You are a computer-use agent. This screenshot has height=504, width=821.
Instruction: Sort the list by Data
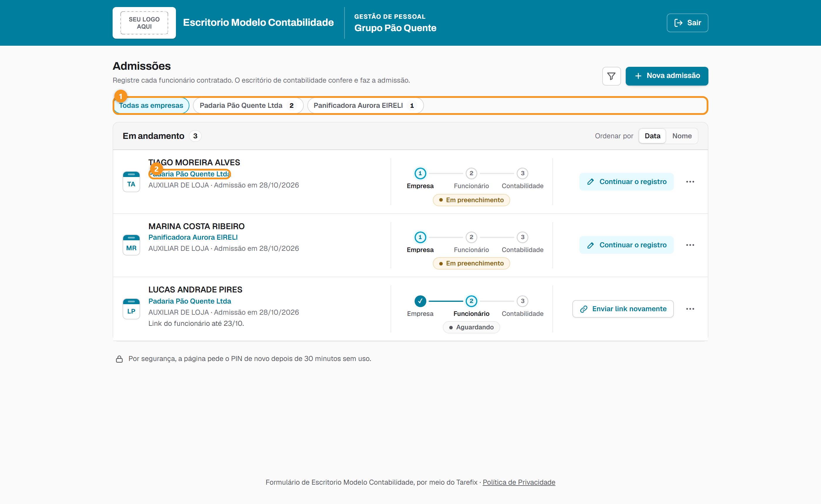click(652, 136)
